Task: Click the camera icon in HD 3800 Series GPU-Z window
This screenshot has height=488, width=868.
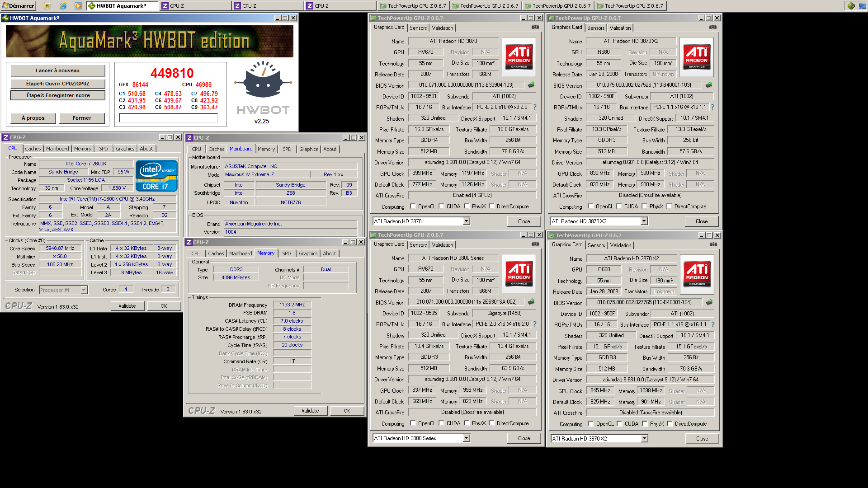Action: 535,244
